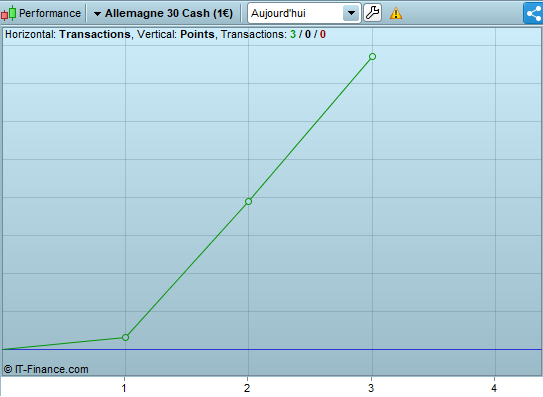This screenshot has height=397, width=543.
Task: Click the Performance candlestick icon
Action: [x=8, y=13]
